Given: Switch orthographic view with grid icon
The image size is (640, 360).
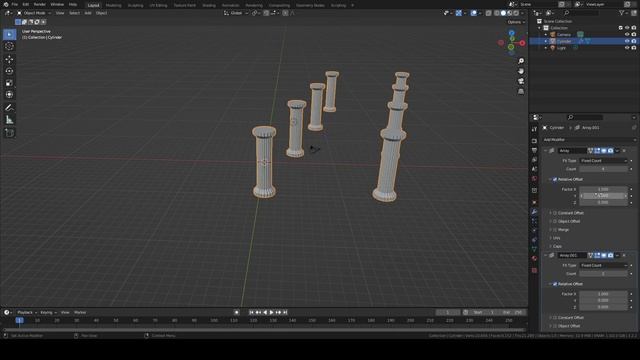Looking at the screenshot, I should coord(521,91).
